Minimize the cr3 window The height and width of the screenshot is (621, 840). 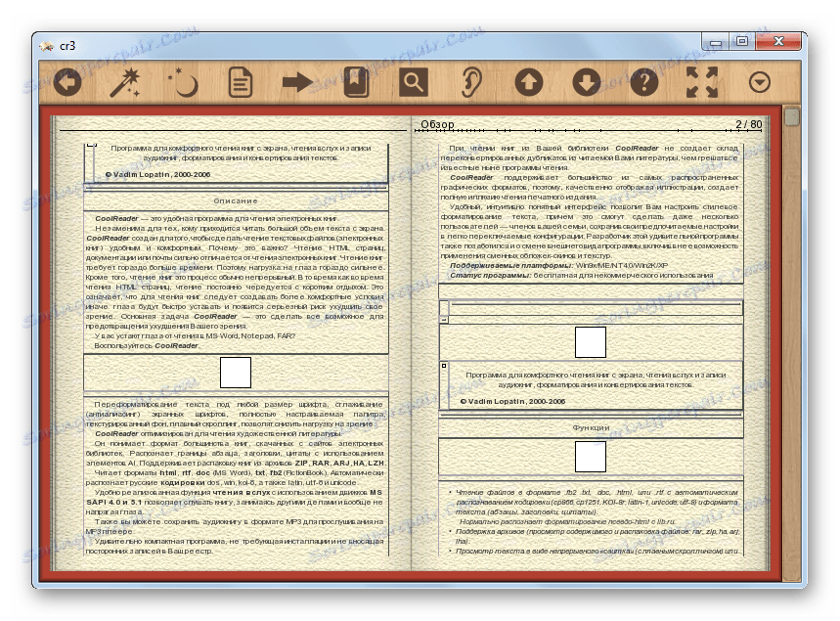[715, 42]
